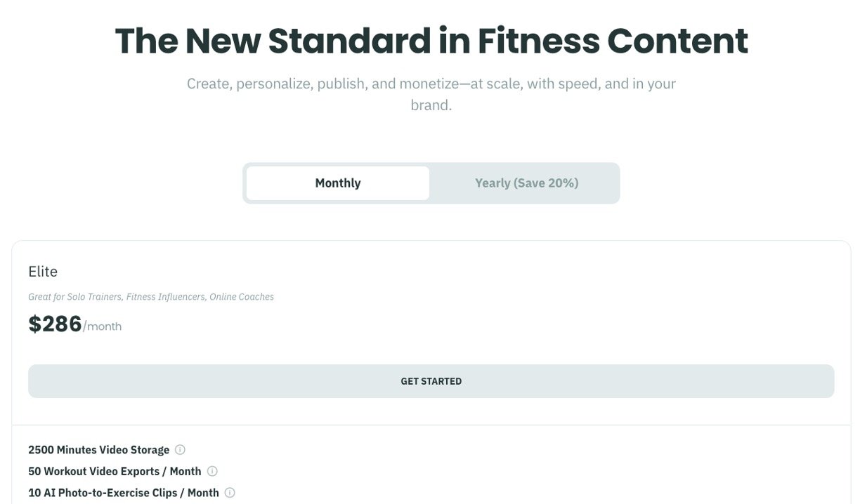Viewport: 860px width, 504px height.
Task: Click the 'Great for Solo Trainers' description
Action: (x=151, y=297)
